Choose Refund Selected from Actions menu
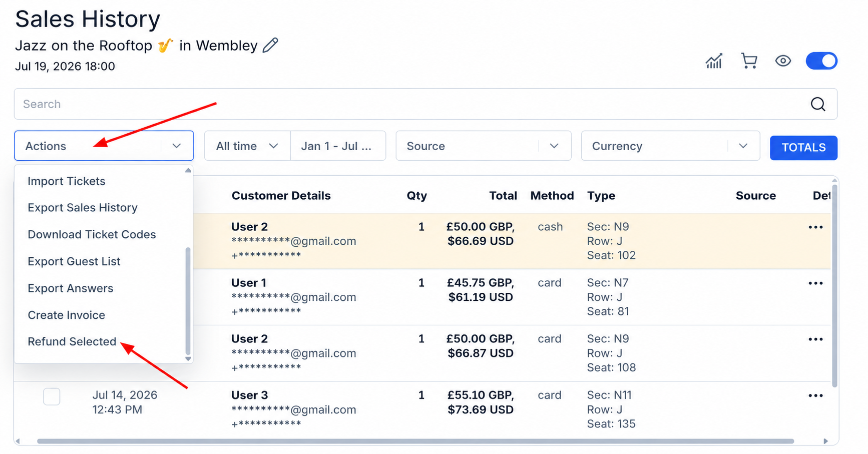Viewport: 868px width, 454px height. pos(72,341)
